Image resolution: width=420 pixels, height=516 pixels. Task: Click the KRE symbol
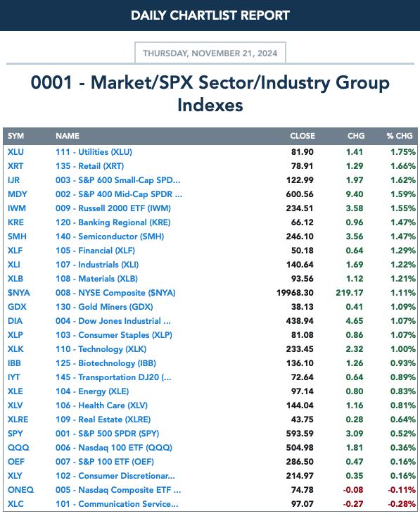15,222
